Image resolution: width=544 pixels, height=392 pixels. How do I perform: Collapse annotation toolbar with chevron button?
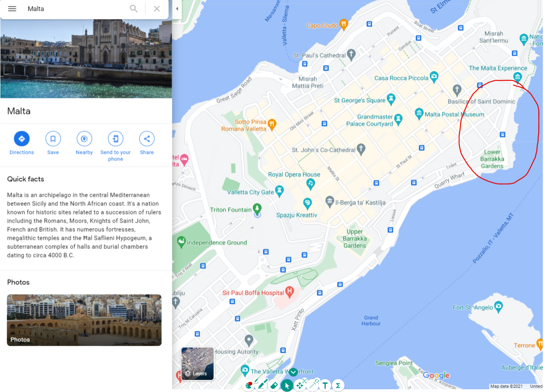[293, 372]
